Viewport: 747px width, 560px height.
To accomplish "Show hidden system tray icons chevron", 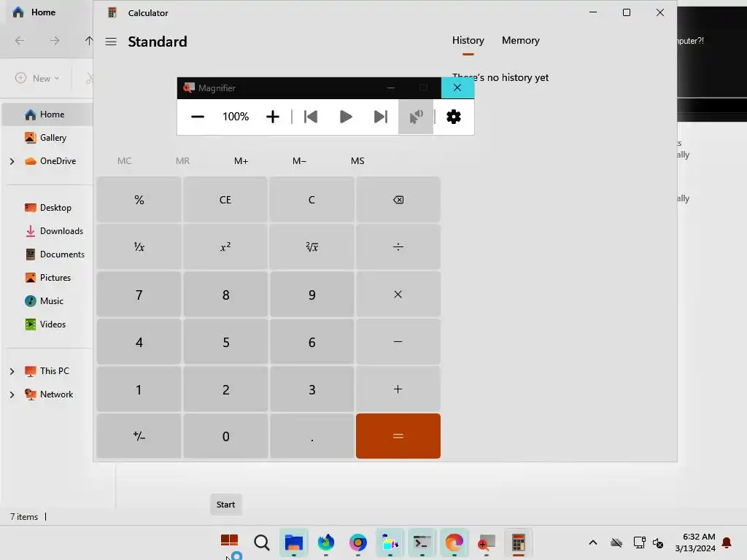I will tap(593, 542).
